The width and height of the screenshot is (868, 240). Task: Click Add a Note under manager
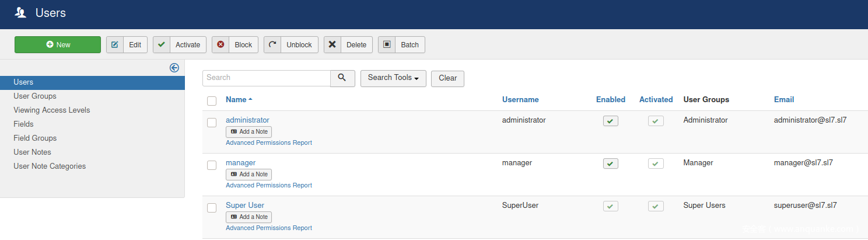pyautogui.click(x=249, y=175)
